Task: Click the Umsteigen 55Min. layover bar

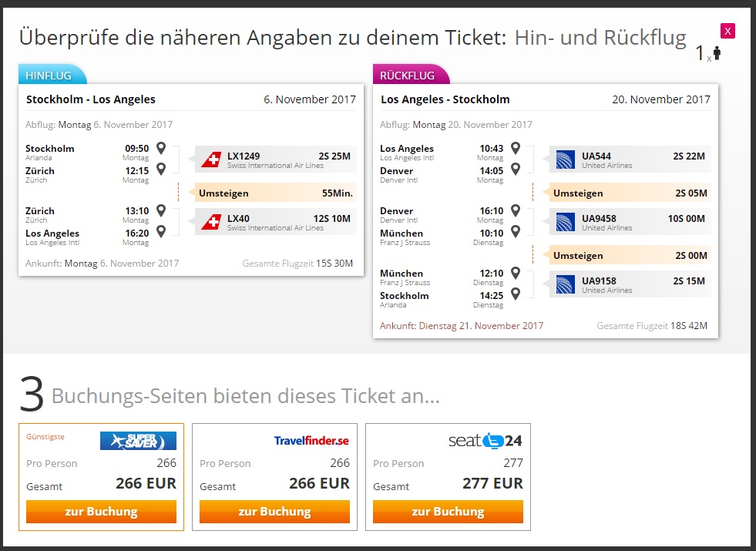Action: coord(275,193)
